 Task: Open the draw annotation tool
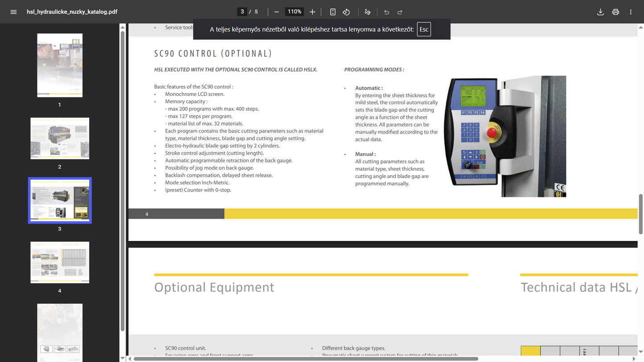[x=368, y=12]
